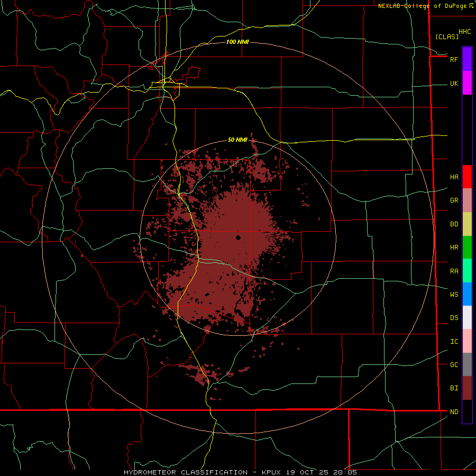The image size is (476, 476).
Task: Click the HA legend label
Action: [x=454, y=177]
